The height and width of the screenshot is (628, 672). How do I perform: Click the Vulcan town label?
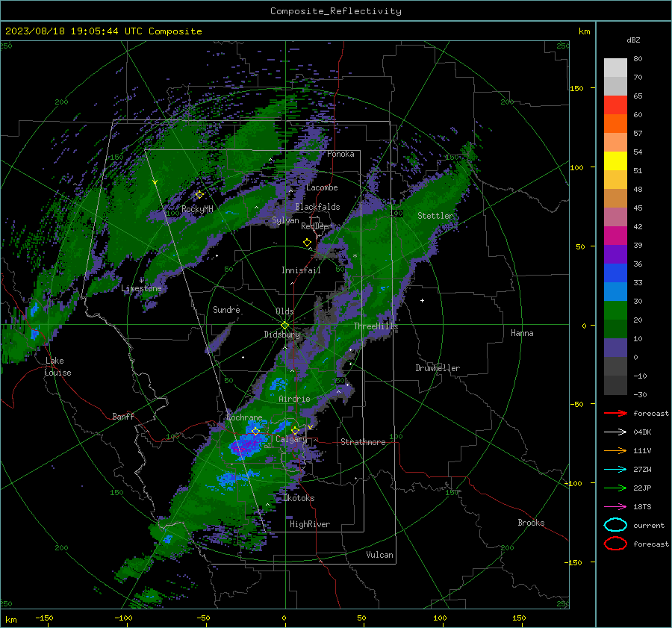[x=379, y=555]
